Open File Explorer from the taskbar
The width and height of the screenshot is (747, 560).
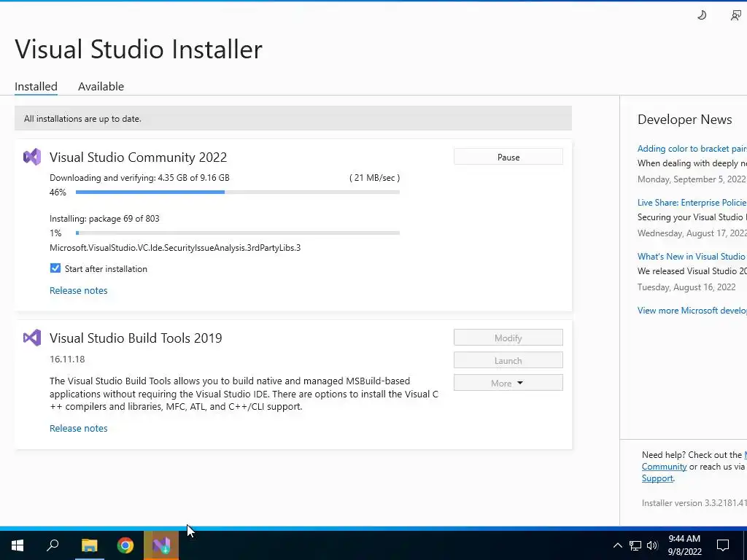(89, 545)
